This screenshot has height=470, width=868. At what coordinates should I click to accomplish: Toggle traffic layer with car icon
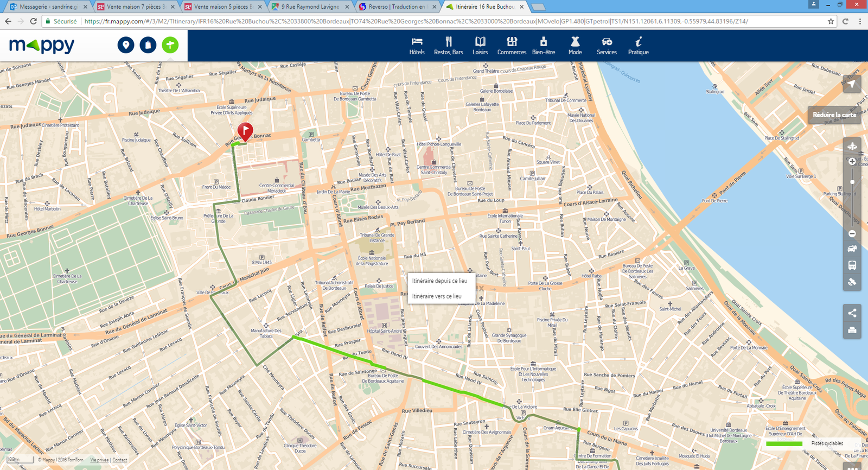tap(852, 249)
